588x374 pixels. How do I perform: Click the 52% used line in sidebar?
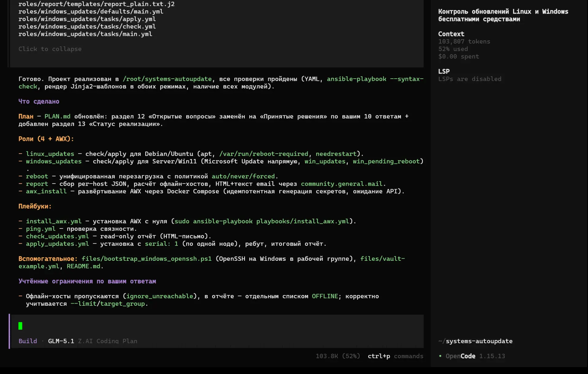coord(453,49)
